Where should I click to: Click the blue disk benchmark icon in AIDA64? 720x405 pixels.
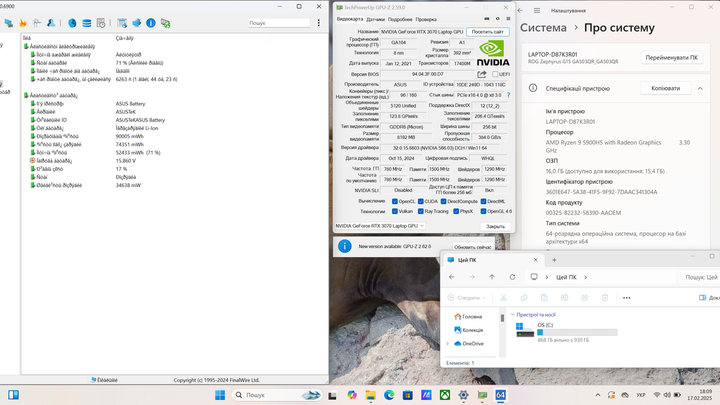(x=72, y=23)
